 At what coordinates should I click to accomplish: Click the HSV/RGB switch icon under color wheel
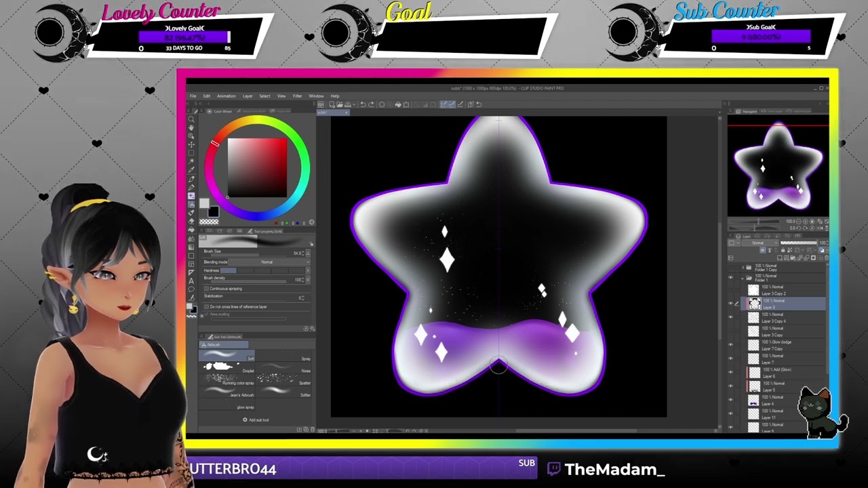click(311, 222)
